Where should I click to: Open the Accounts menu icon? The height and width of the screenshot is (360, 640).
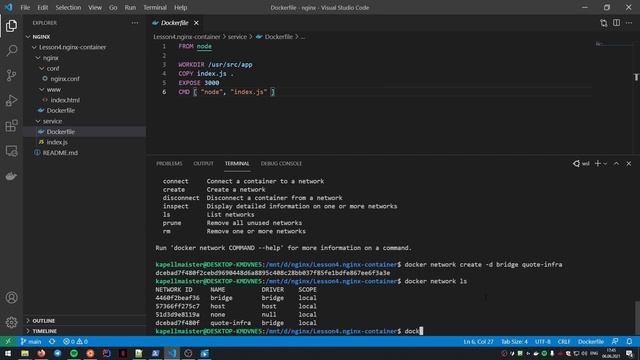[x=11, y=298]
